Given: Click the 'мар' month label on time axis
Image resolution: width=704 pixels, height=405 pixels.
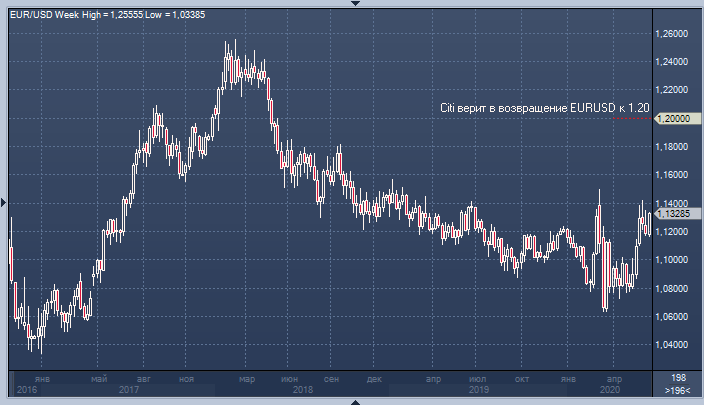Looking at the screenshot, I should coord(244,379).
